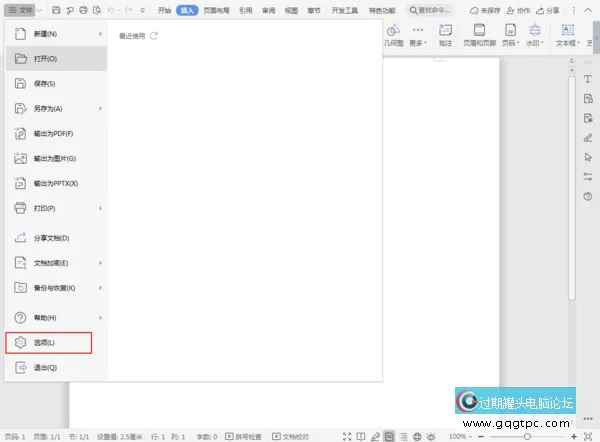Image resolution: width=600 pixels, height=442 pixels.
Task: Expand the 另存为 submenu
Action: pos(101,108)
